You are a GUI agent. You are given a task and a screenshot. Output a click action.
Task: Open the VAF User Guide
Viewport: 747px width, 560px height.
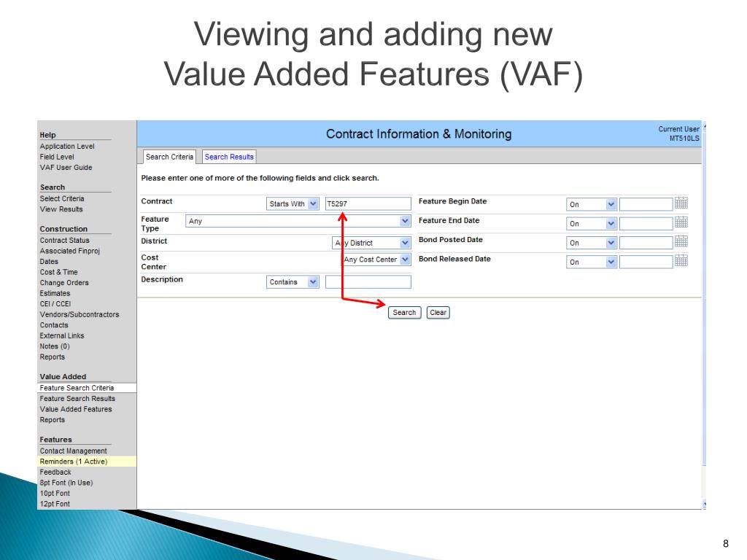pyautogui.click(x=66, y=167)
